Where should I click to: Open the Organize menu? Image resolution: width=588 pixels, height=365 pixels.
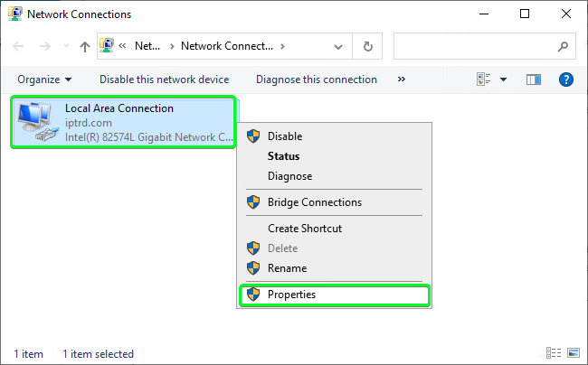click(x=44, y=80)
